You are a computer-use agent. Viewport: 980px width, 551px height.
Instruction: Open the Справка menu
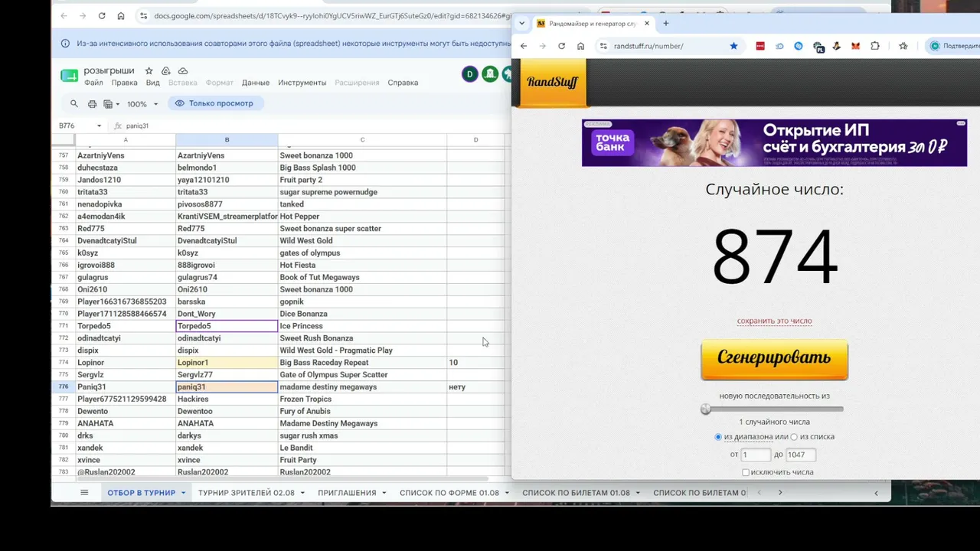[403, 83]
